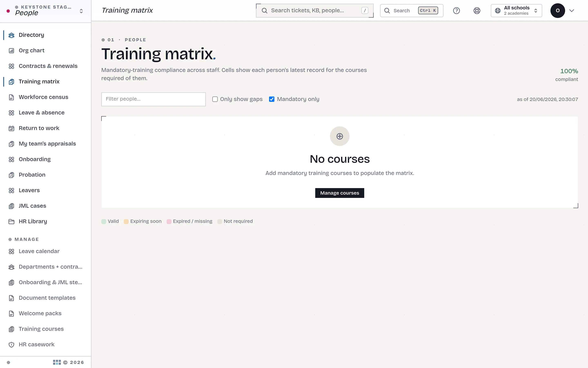Open Leave & absence section
This screenshot has width=588, height=368.
pos(42,113)
